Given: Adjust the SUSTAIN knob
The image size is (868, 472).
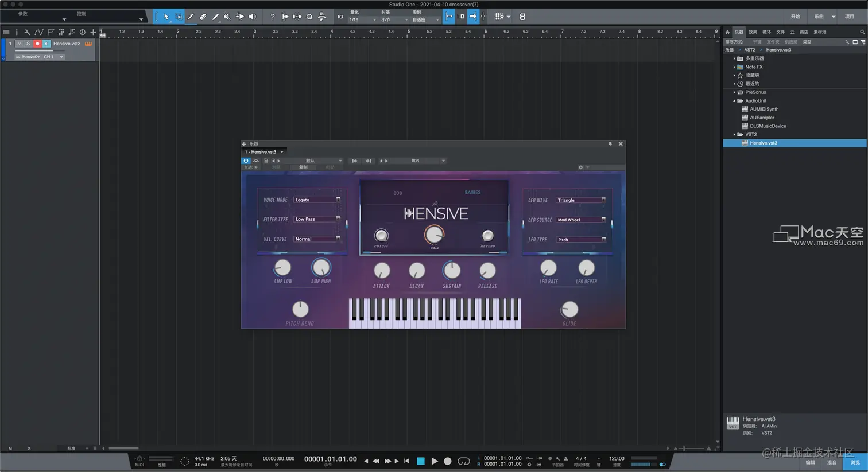Looking at the screenshot, I should click(452, 270).
